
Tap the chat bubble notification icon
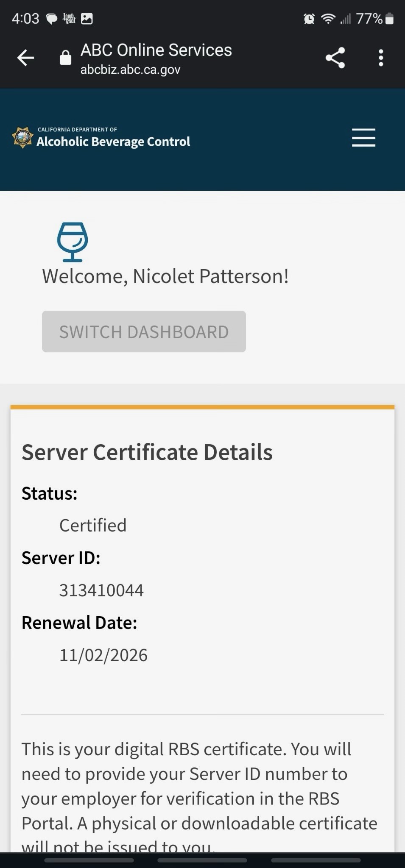pos(51,19)
